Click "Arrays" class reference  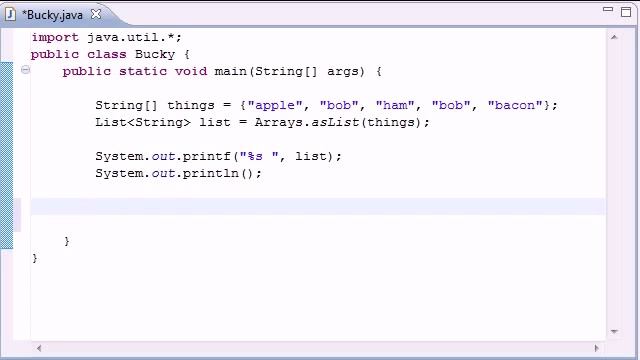coord(279,122)
